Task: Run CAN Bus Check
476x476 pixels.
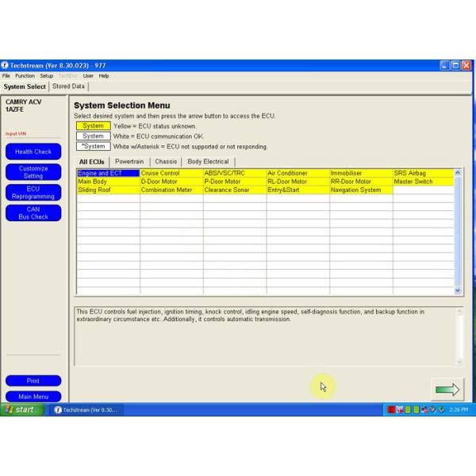Action: pos(33,213)
